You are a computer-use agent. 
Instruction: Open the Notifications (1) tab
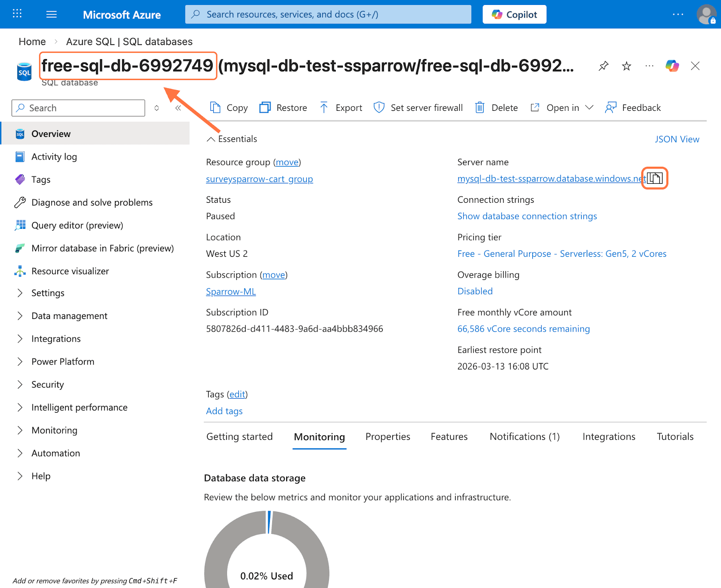pos(525,437)
